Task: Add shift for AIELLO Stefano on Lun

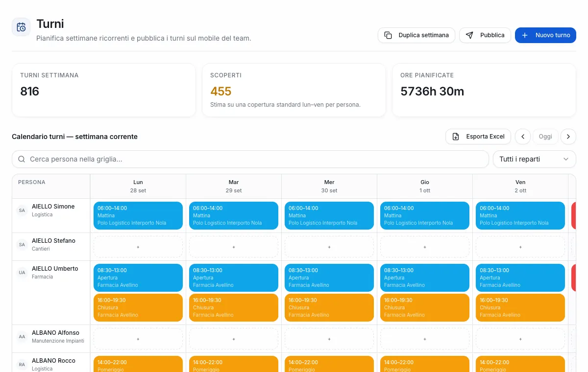Action: click(x=138, y=247)
